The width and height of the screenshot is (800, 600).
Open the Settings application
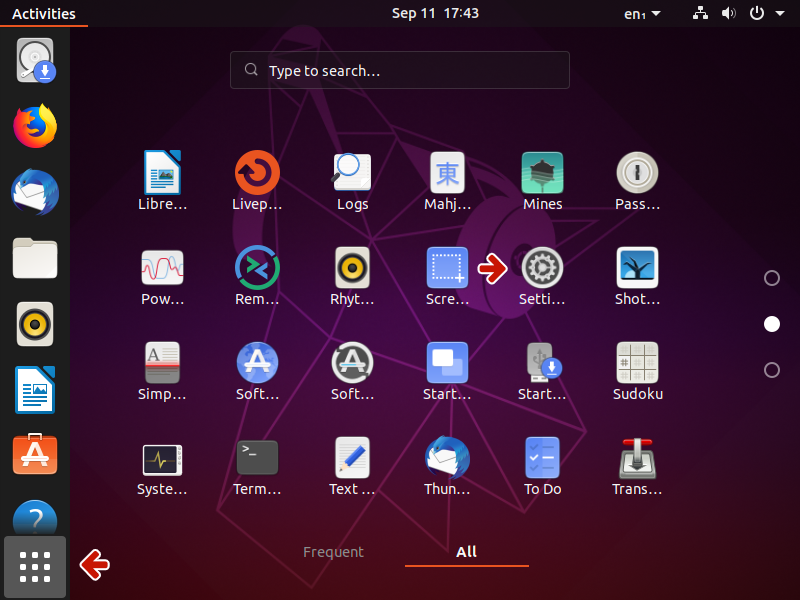coord(542,276)
